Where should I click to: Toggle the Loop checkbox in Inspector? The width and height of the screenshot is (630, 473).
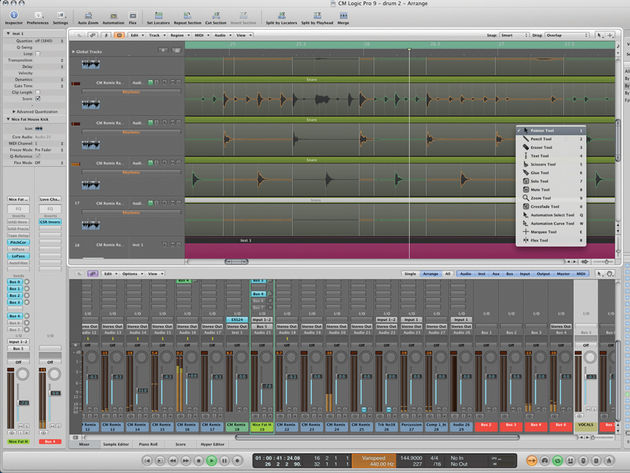38,53
